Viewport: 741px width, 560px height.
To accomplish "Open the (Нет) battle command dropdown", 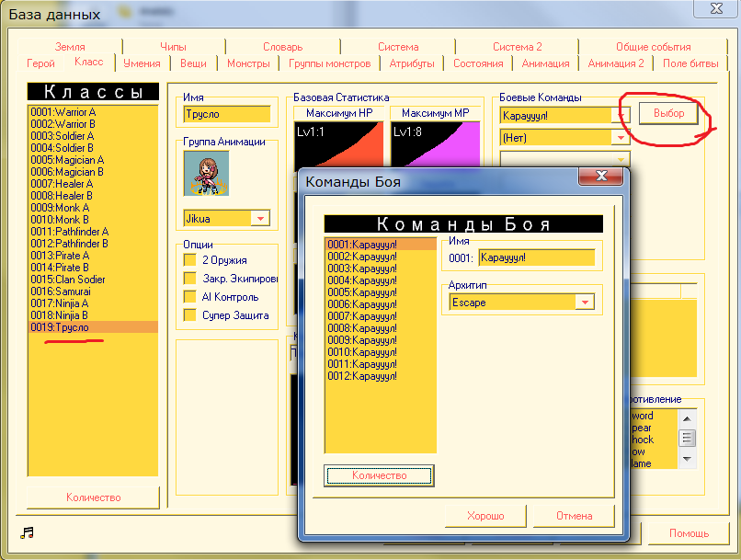I will click(x=621, y=137).
